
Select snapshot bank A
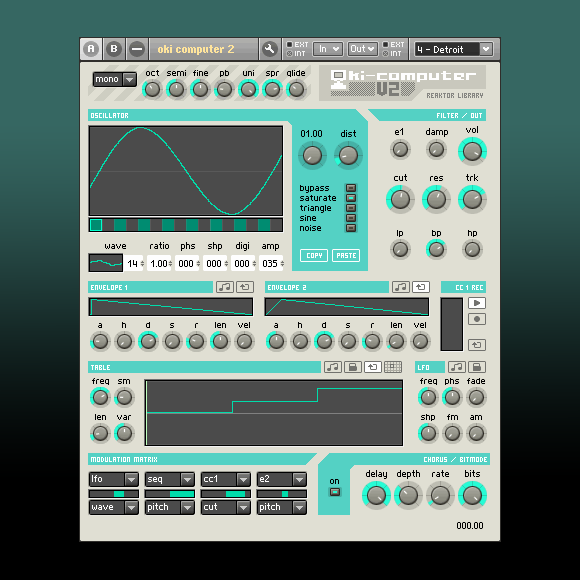91,49
